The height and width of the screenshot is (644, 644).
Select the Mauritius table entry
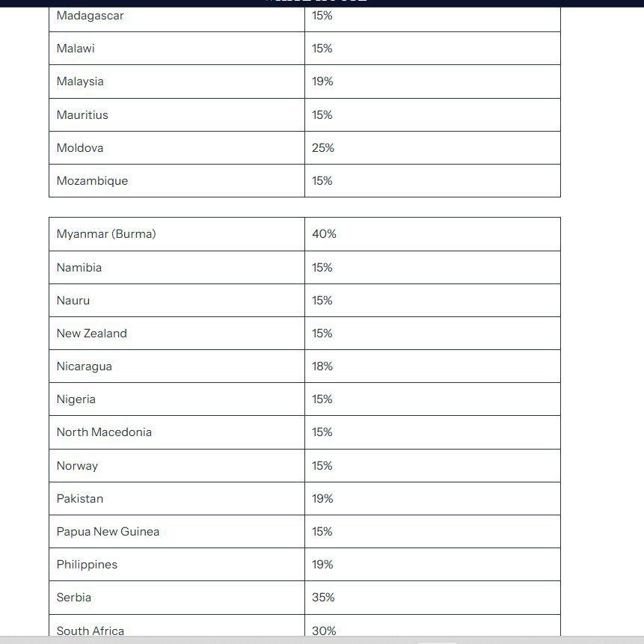[82, 115]
